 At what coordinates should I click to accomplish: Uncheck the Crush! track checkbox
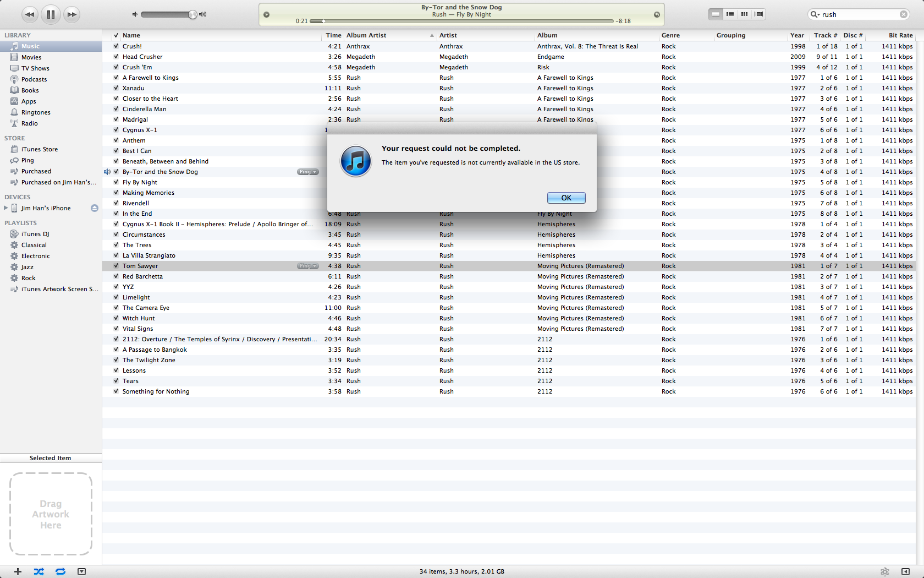coord(116,46)
